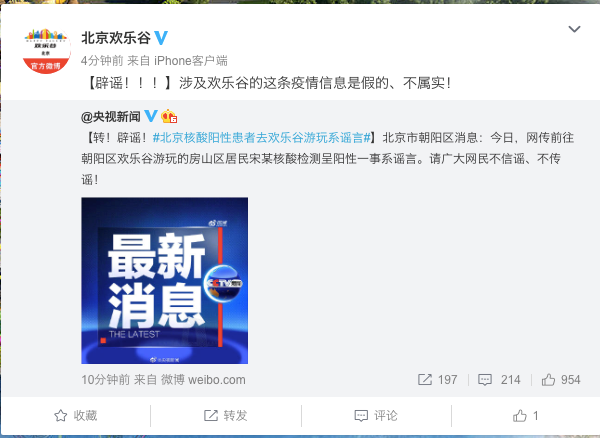The height and width of the screenshot is (438, 600).
Task: Like the post with bottom thumbs-up
Action: [526, 415]
